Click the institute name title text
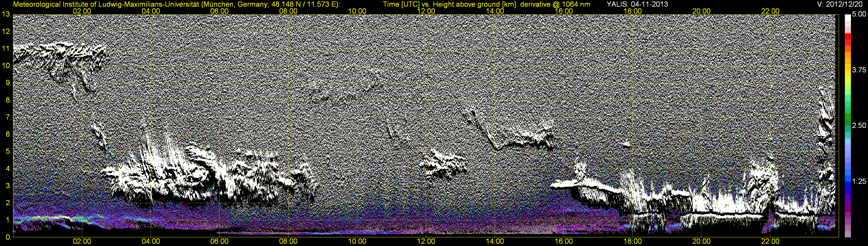 coord(176,4)
